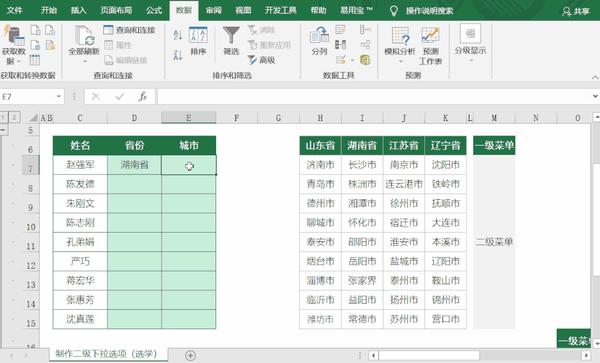
Task: Switch to the Home (开始) tab
Action: [49, 10]
